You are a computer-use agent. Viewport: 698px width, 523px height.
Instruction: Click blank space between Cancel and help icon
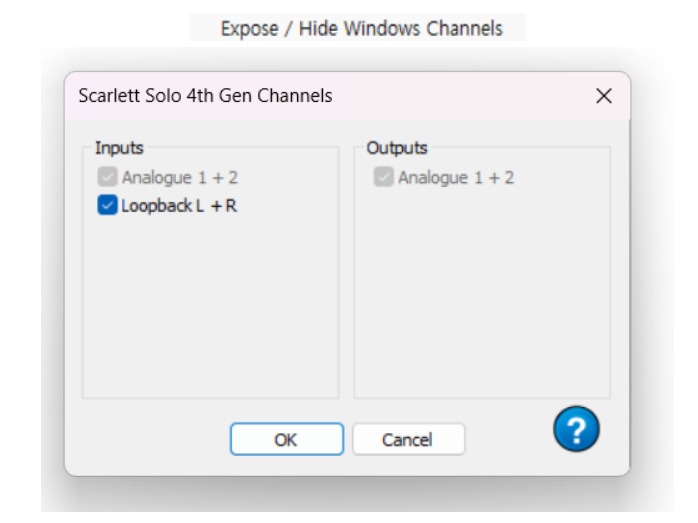point(508,439)
